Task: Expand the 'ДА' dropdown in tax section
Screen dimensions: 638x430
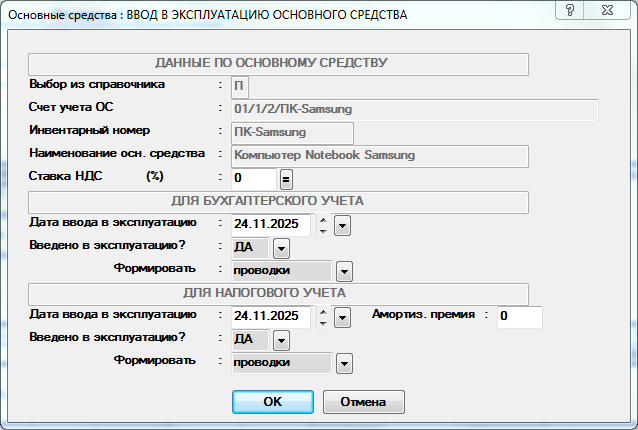Action: pyautogui.click(x=281, y=340)
